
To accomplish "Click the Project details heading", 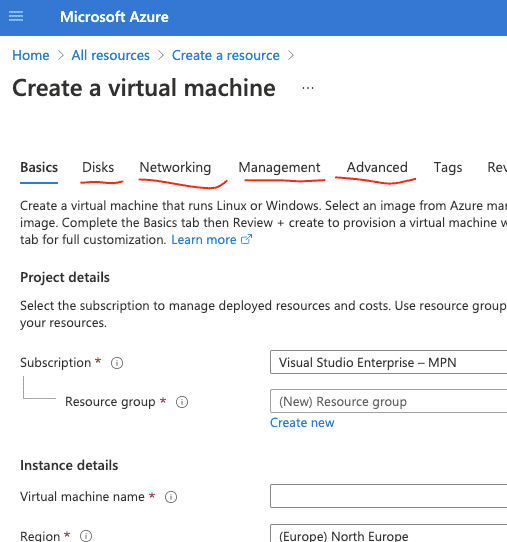I will pos(65,278).
